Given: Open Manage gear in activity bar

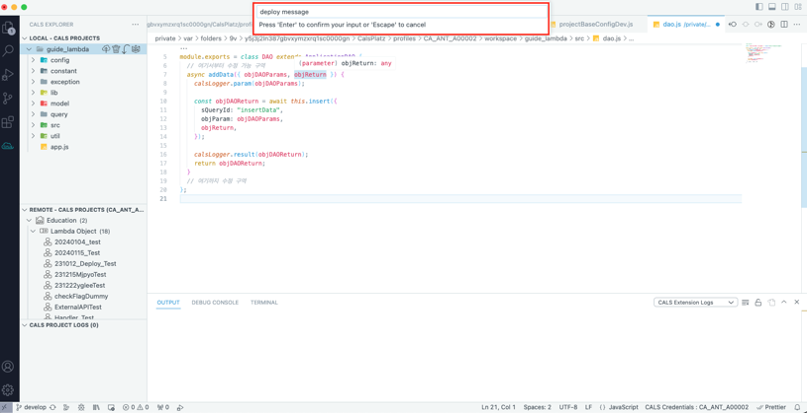Looking at the screenshot, I should click(x=8, y=390).
